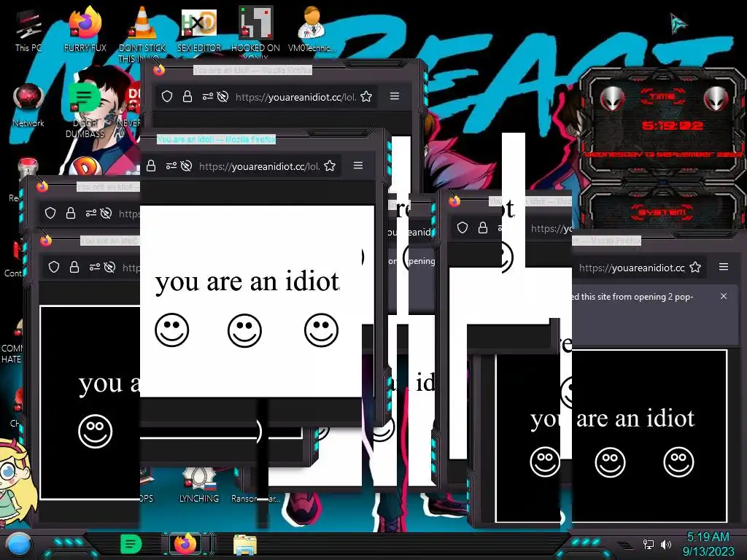Open the SEX EDITOR HxD shortcut
Image resolution: width=747 pixels, height=560 pixels.
point(199,29)
